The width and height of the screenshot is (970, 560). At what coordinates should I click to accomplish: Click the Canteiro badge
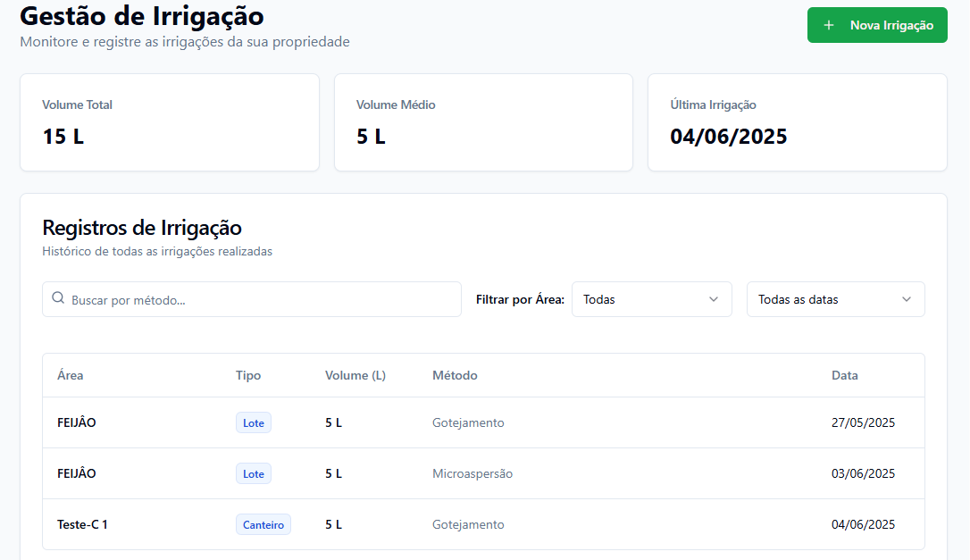tap(263, 525)
